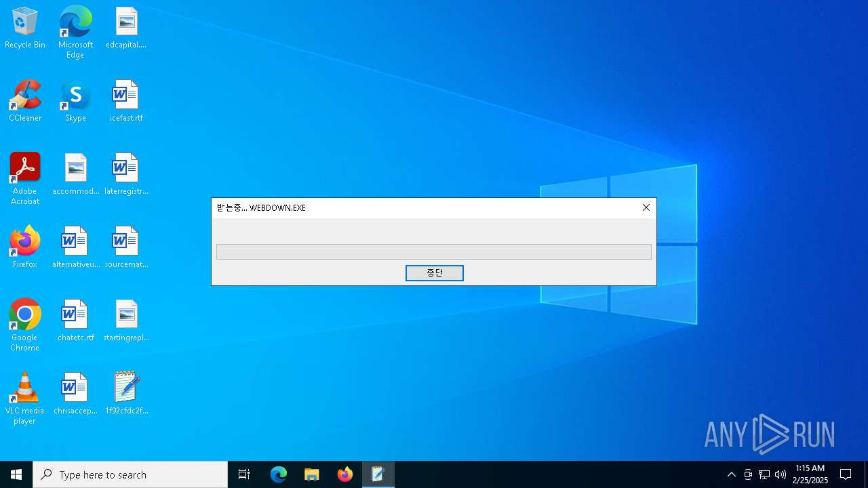Select the Adobe Acrobat desktop shortcut

(25, 179)
